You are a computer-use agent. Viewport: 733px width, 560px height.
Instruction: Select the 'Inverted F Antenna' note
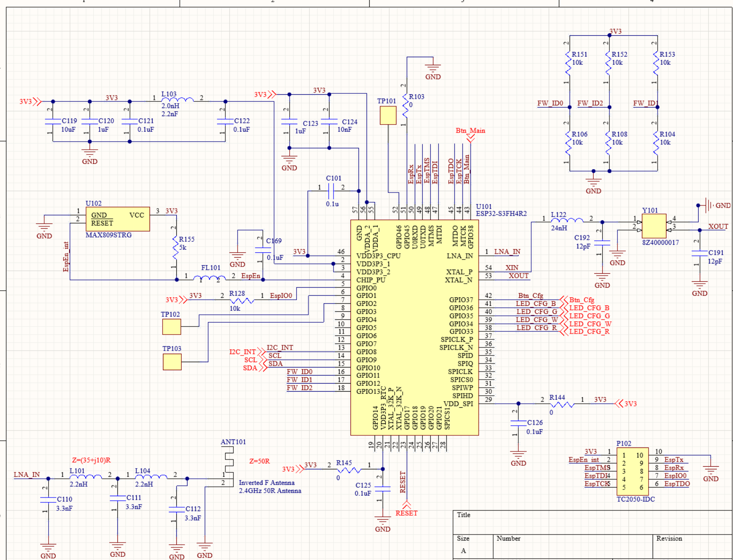[267, 483]
